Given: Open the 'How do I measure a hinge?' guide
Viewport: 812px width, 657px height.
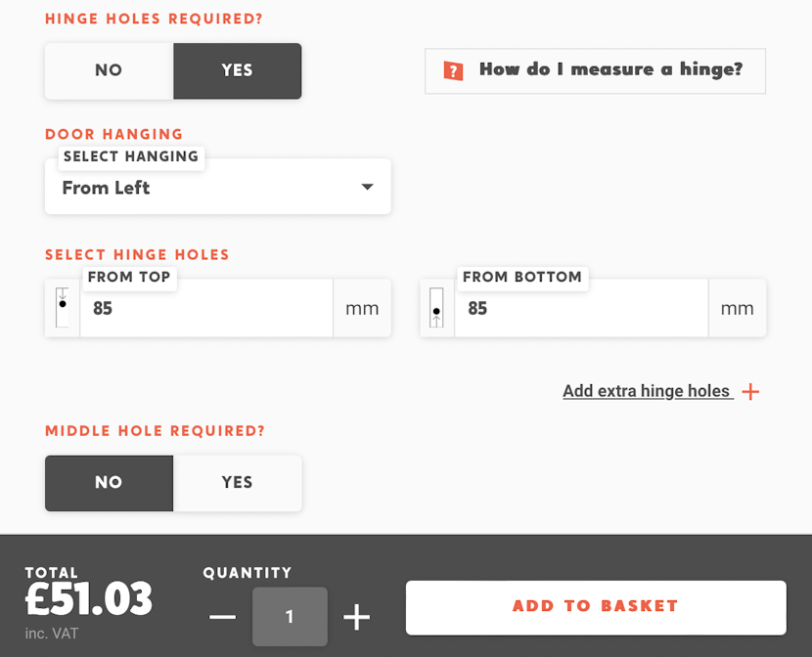Looking at the screenshot, I should [610, 70].
